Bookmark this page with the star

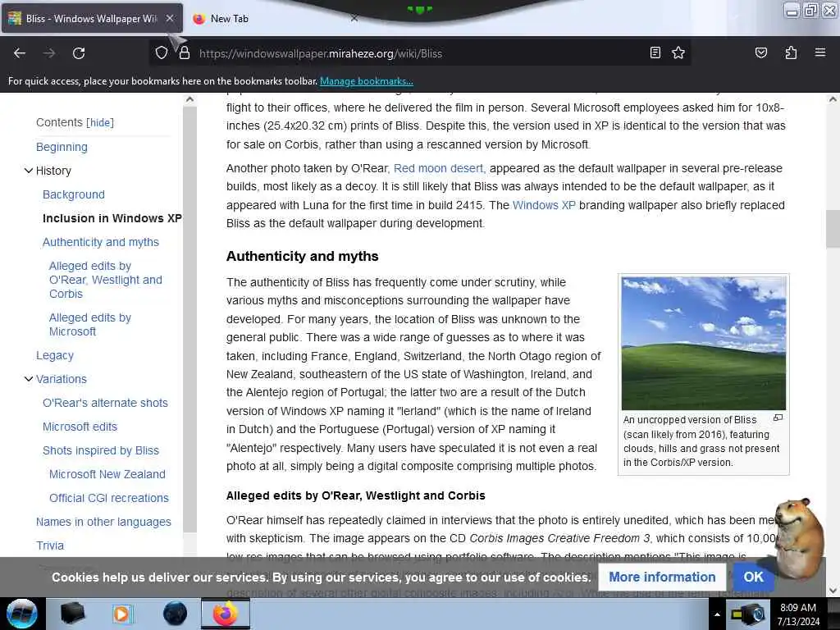[x=678, y=52]
